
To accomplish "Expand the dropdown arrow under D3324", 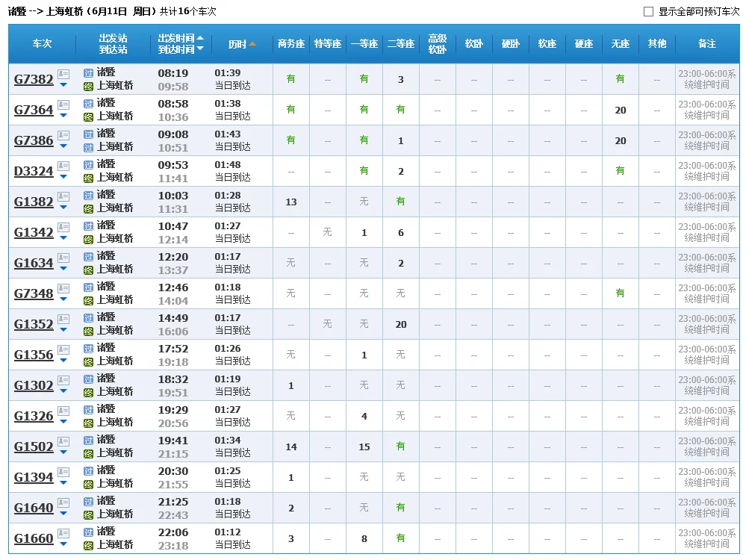I will click(x=63, y=177).
